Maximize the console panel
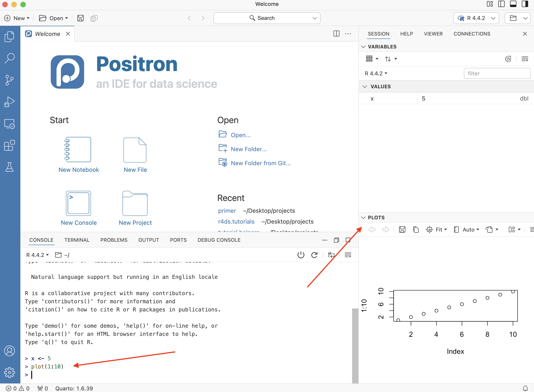 click(348, 240)
